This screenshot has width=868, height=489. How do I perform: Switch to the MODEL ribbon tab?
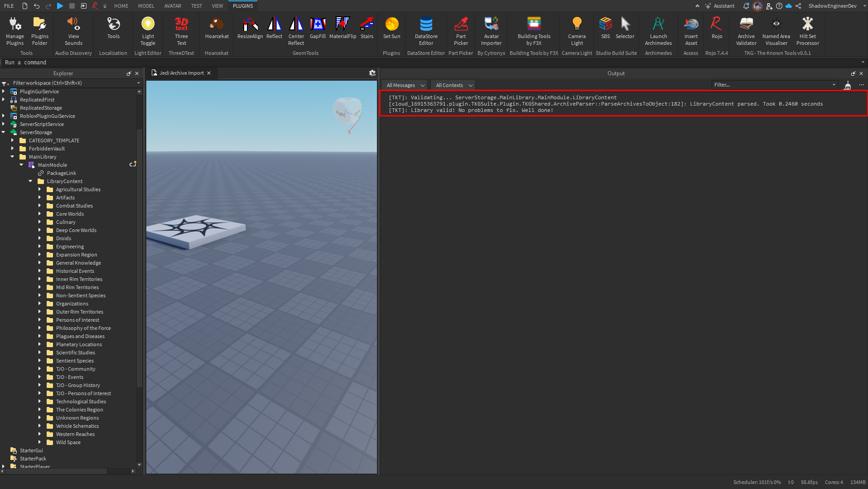click(x=146, y=6)
